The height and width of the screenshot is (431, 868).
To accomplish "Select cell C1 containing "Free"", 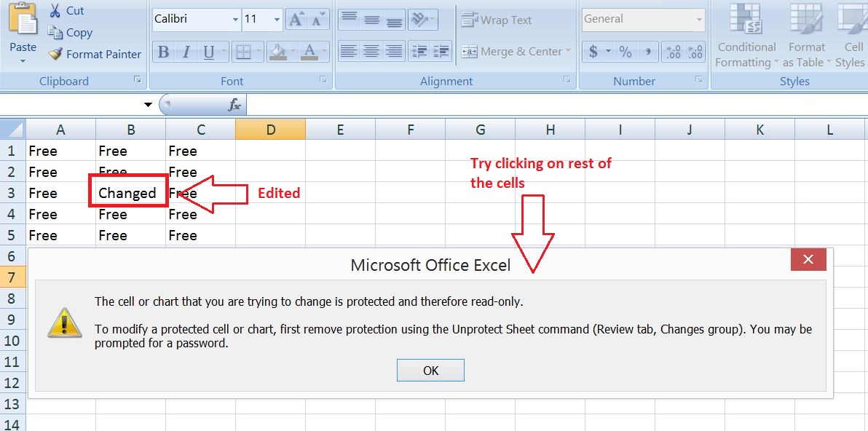I will tap(200, 151).
